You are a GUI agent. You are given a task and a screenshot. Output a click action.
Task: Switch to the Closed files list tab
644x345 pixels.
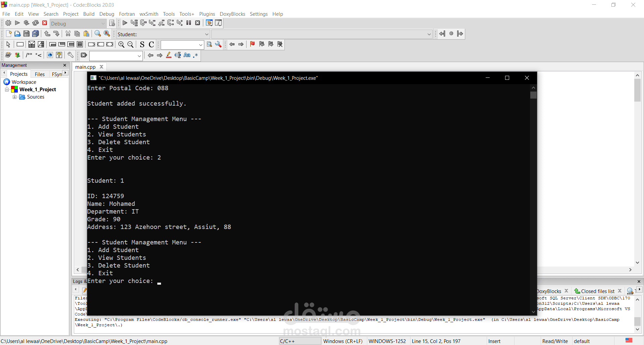coord(598,291)
